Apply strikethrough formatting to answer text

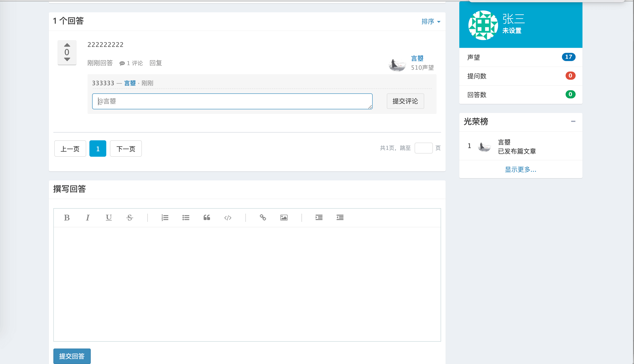click(x=130, y=218)
